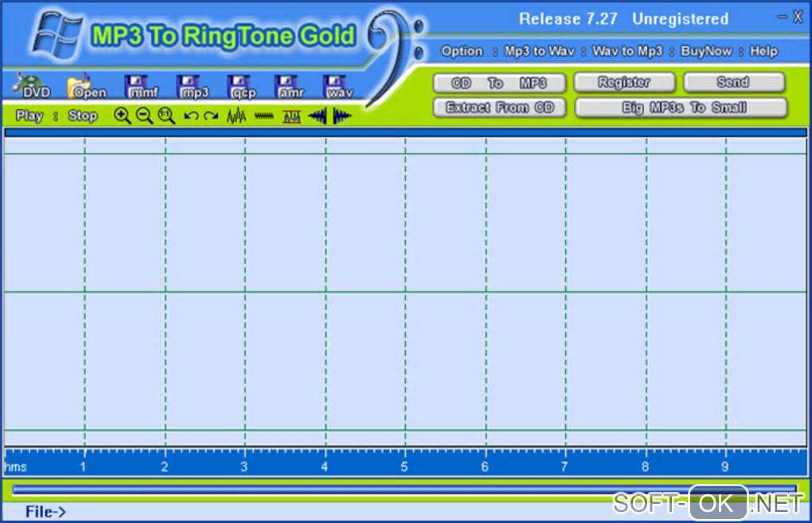Click the CD To MP3 button
Viewport: 812px width, 523px height.
499,83
